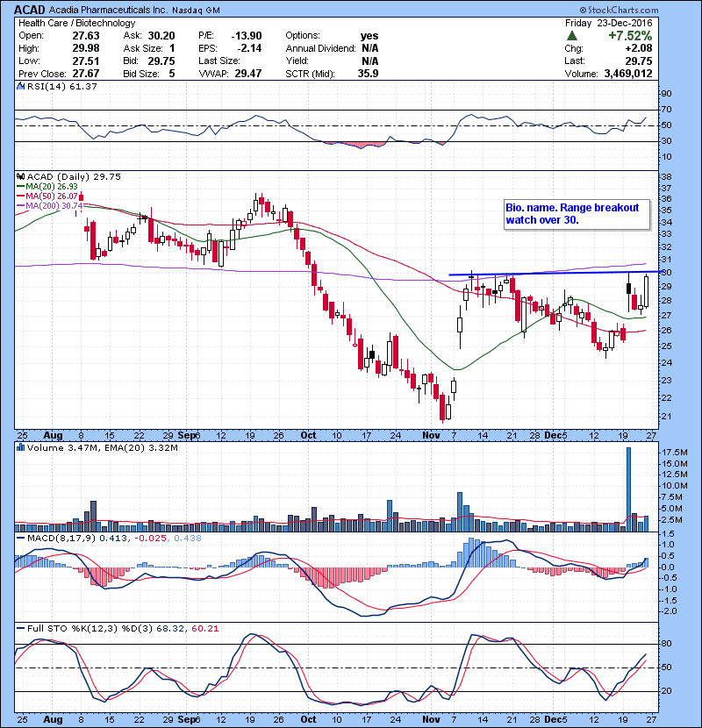Screen dimensions: 702x728
Task: Click the High value 29.98
Action: coord(86,48)
